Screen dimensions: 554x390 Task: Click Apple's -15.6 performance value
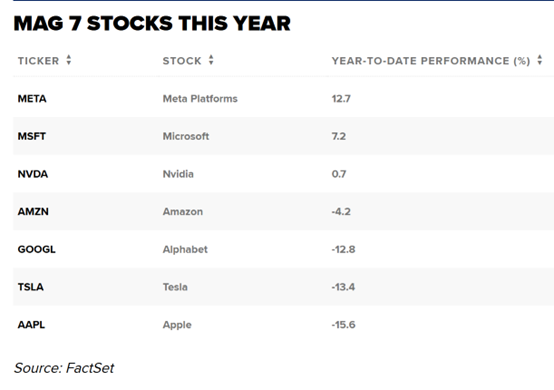(x=343, y=325)
